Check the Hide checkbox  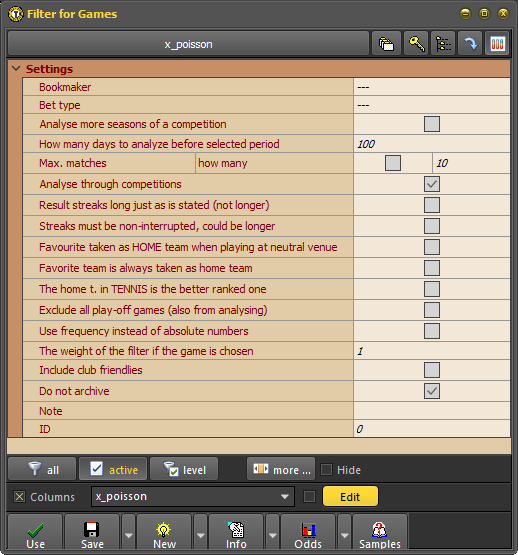(326, 470)
